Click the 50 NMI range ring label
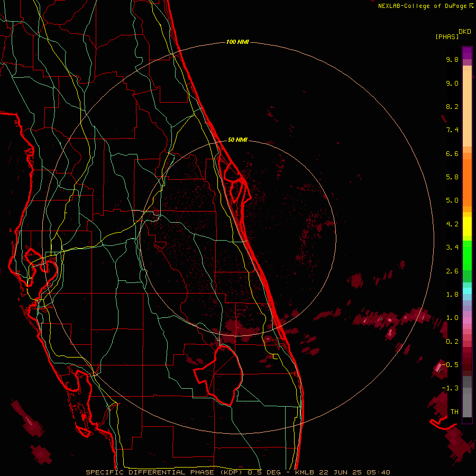The height and width of the screenshot is (476, 476). 237,140
